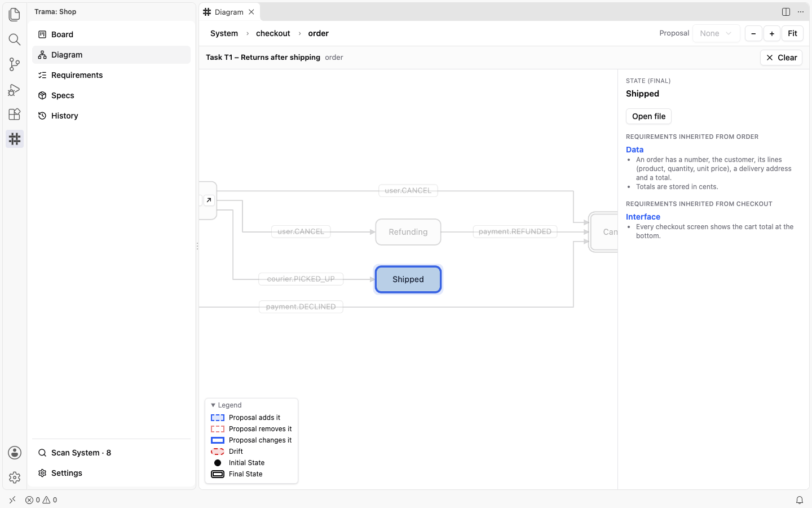Click the order breadcrumb item

pos(318,33)
